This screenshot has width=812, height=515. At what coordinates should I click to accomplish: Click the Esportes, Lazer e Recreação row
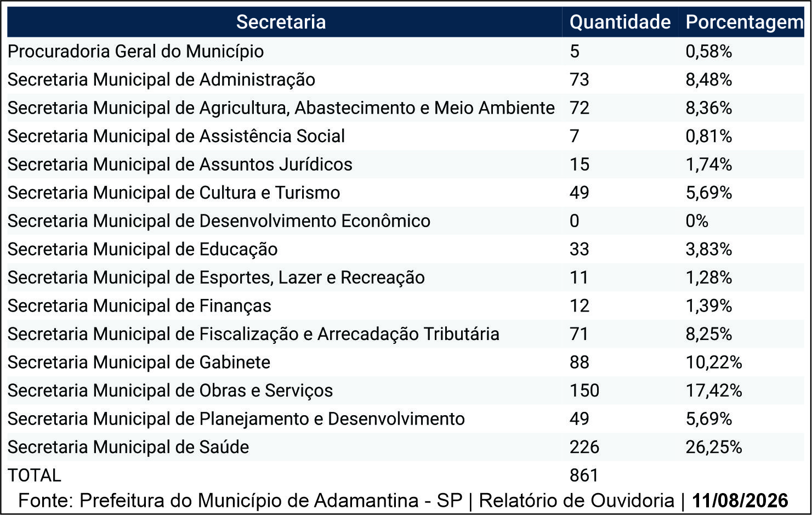click(406, 278)
